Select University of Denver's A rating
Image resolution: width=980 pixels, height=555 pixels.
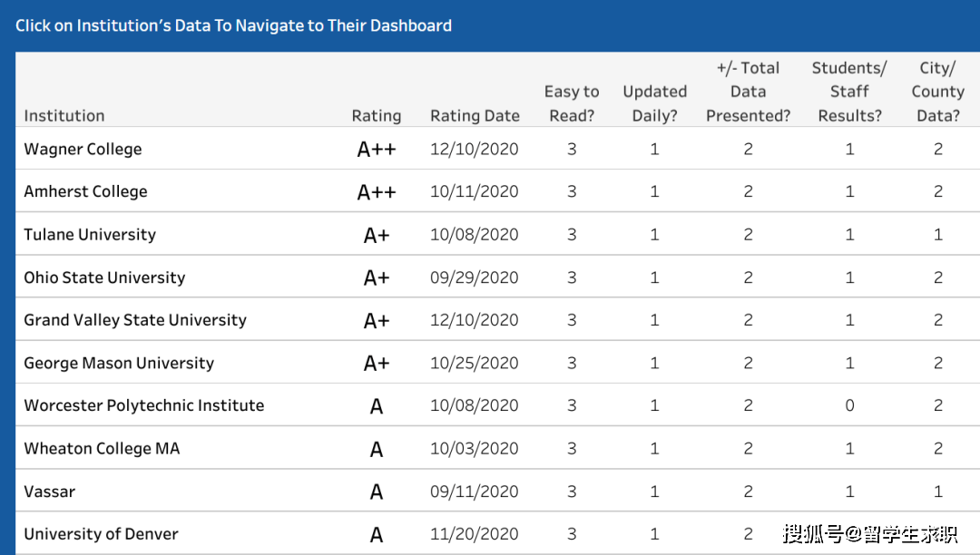[377, 535]
